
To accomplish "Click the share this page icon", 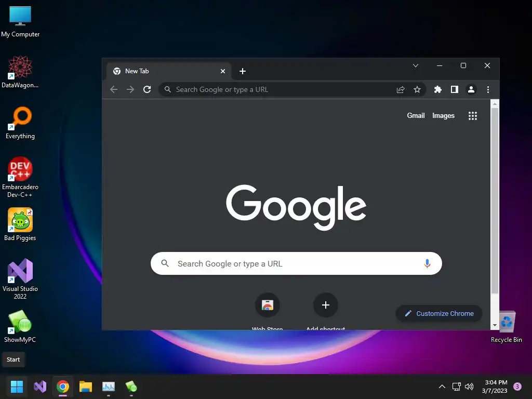I will click(401, 89).
